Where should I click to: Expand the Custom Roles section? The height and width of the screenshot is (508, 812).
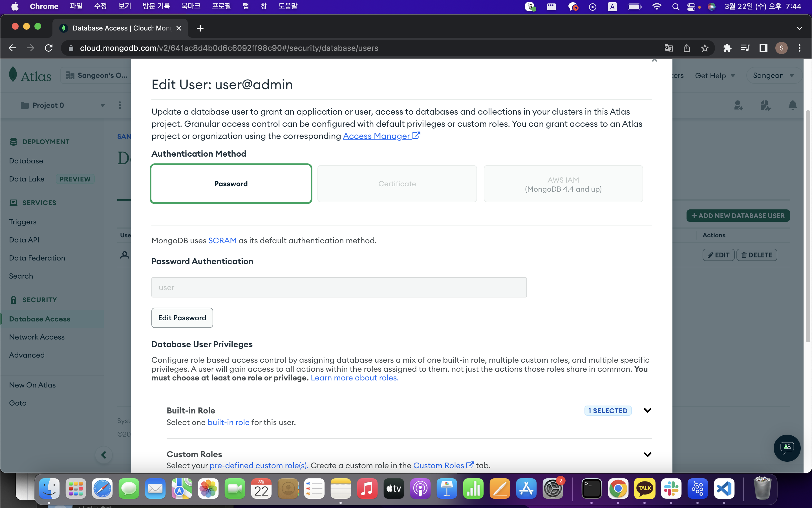pyautogui.click(x=647, y=455)
